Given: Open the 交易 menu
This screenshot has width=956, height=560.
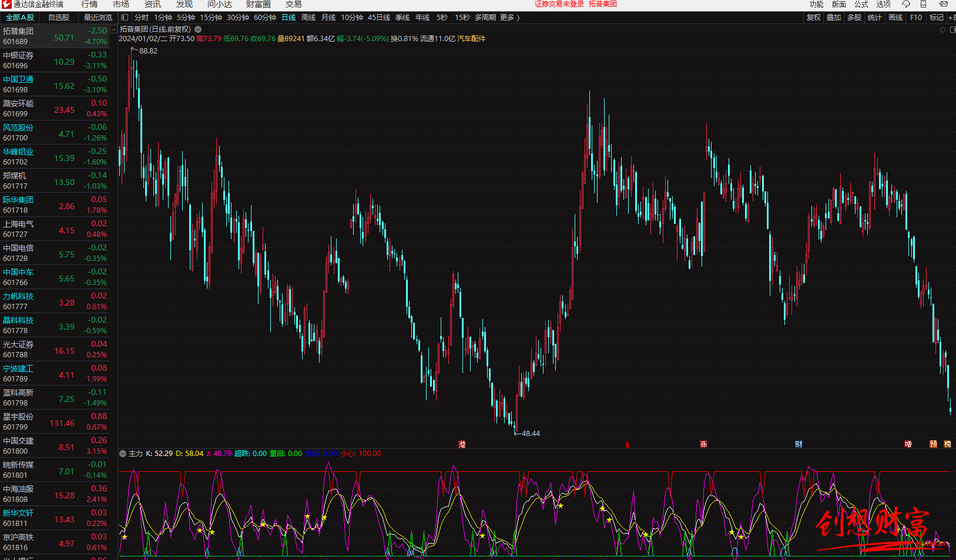Looking at the screenshot, I should click(x=294, y=4).
